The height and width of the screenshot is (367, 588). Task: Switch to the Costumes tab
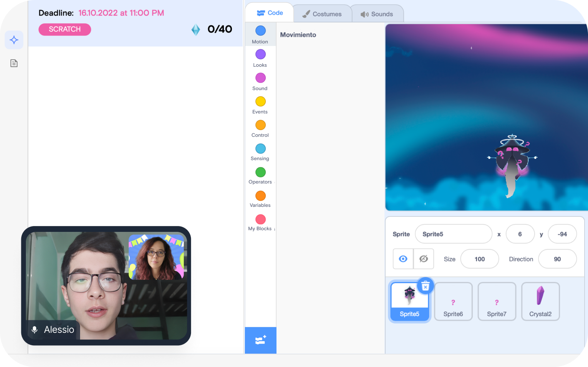[322, 14]
